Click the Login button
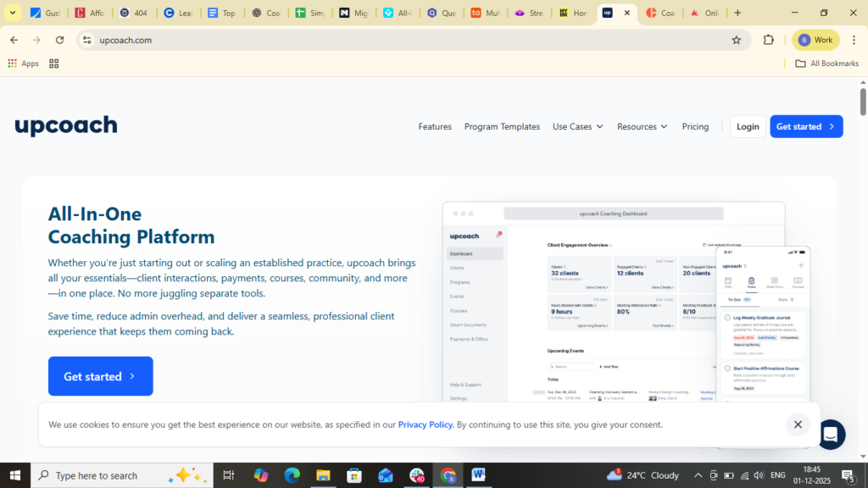 748,126
